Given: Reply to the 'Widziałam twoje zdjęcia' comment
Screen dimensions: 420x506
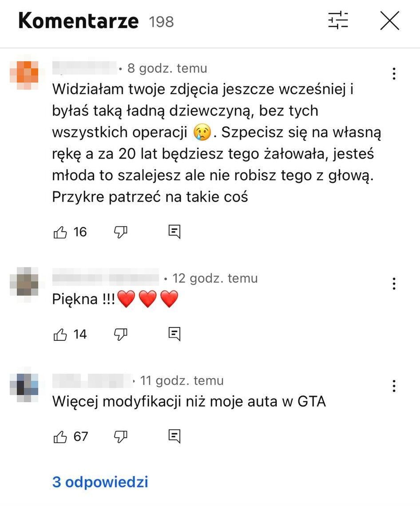Looking at the screenshot, I should [174, 232].
